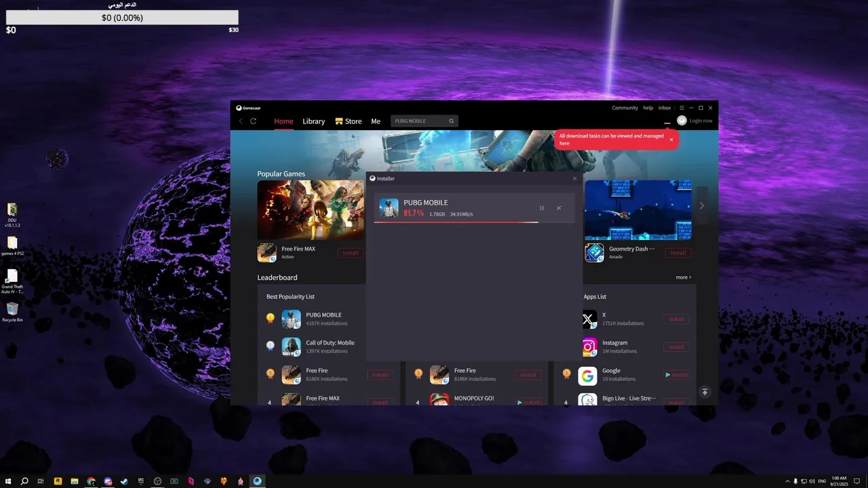This screenshot has height=488, width=868.
Task: Open the help link
Action: [x=648, y=108]
